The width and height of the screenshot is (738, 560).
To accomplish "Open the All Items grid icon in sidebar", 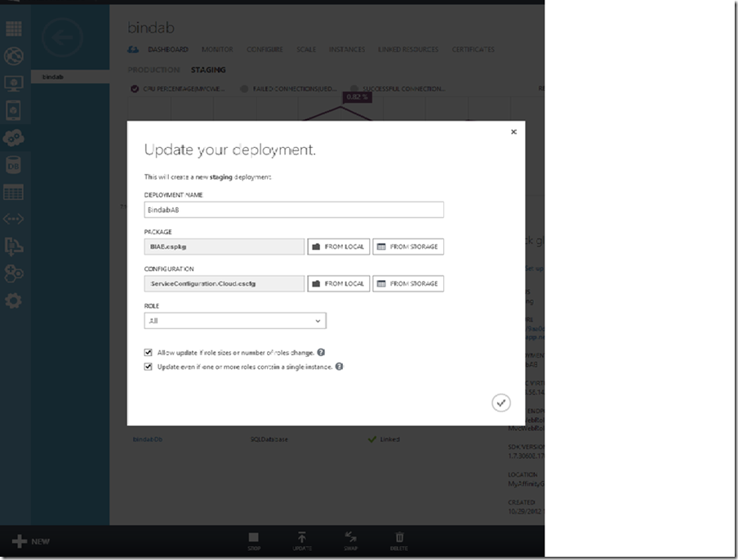I will coord(14,29).
